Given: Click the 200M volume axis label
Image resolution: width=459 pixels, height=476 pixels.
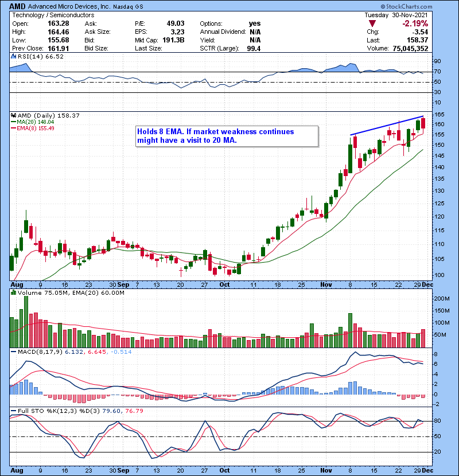Looking at the screenshot, I should point(442,299).
